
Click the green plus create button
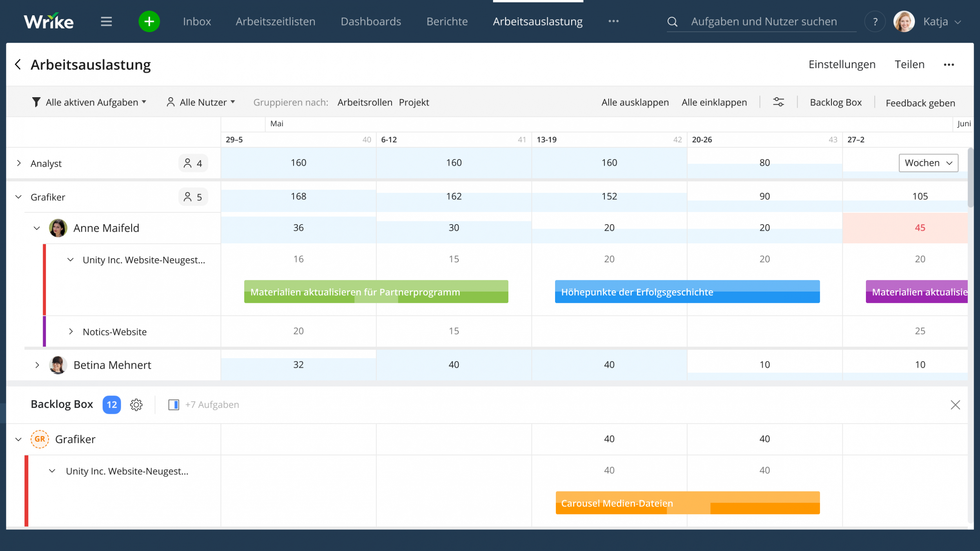[x=149, y=22]
